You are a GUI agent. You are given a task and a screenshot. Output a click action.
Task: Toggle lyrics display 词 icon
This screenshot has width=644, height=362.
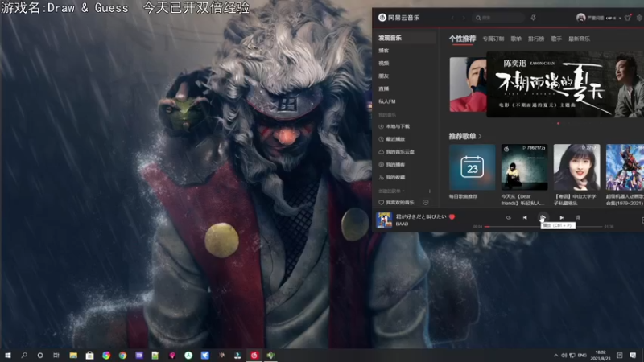point(577,217)
